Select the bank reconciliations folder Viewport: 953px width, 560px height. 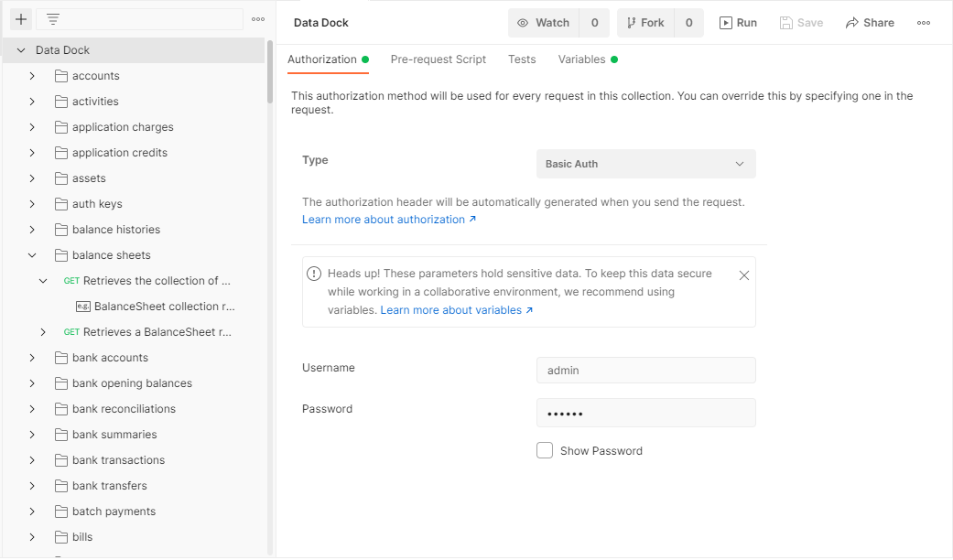(x=124, y=409)
